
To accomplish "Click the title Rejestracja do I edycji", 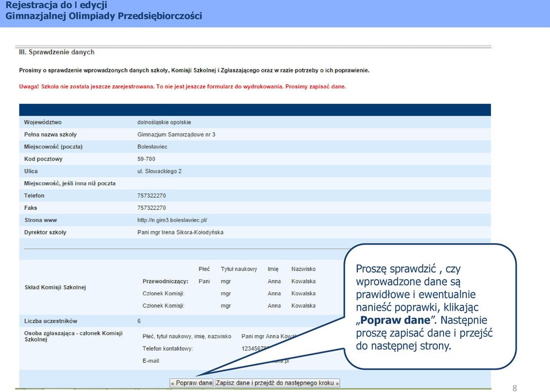I will [57, 5].
